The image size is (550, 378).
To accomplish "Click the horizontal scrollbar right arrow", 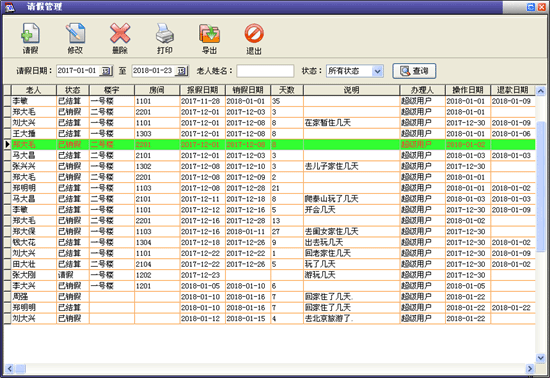I will (530, 369).
